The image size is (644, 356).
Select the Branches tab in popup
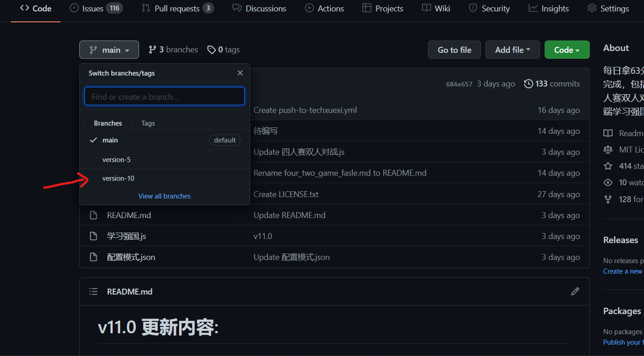108,123
